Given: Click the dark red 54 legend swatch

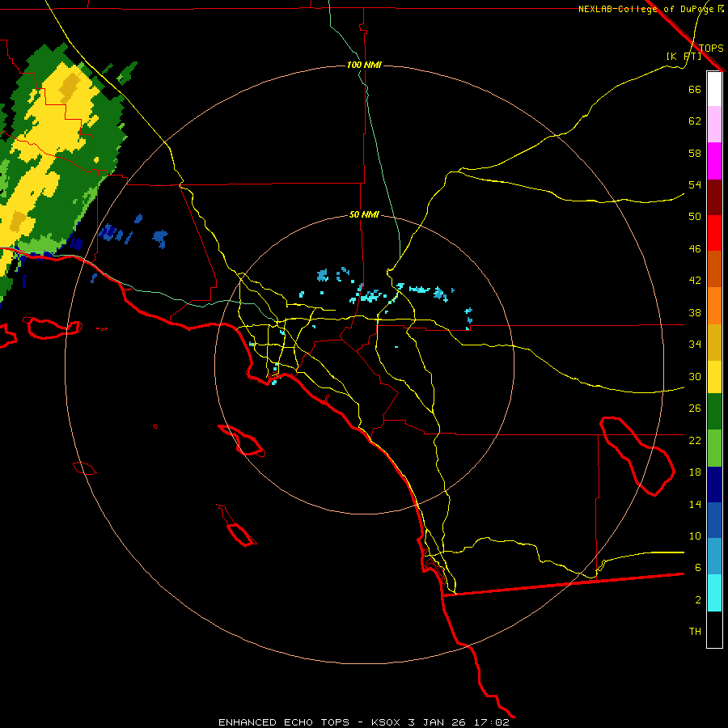Looking at the screenshot, I should (714, 197).
